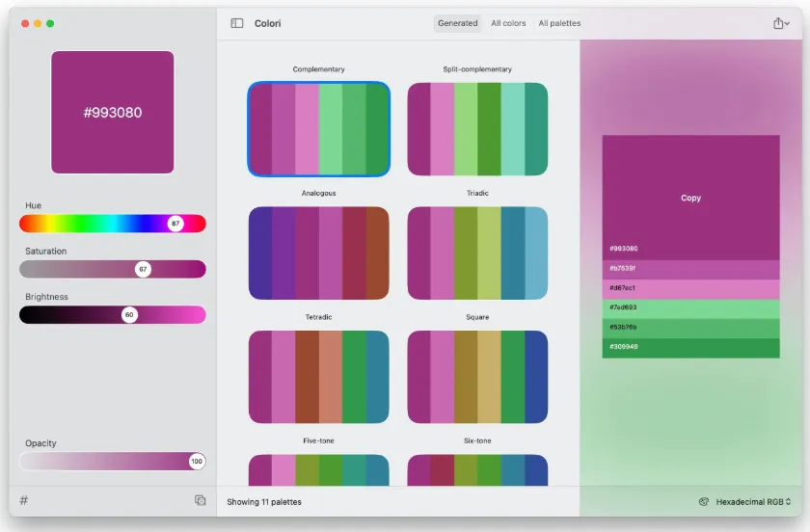Click the #7ed693 color row
The height and width of the screenshot is (532, 810).
click(690, 308)
